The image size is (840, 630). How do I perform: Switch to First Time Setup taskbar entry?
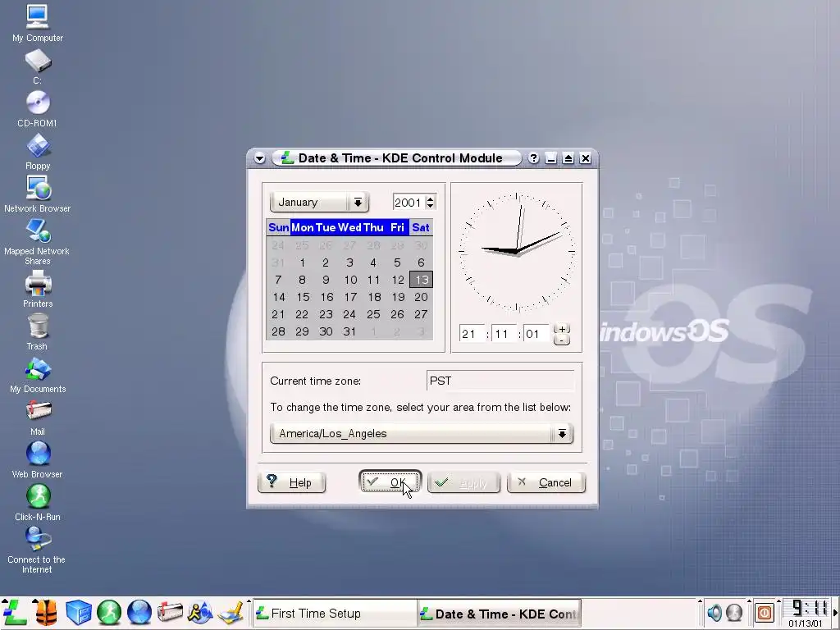[335, 614]
